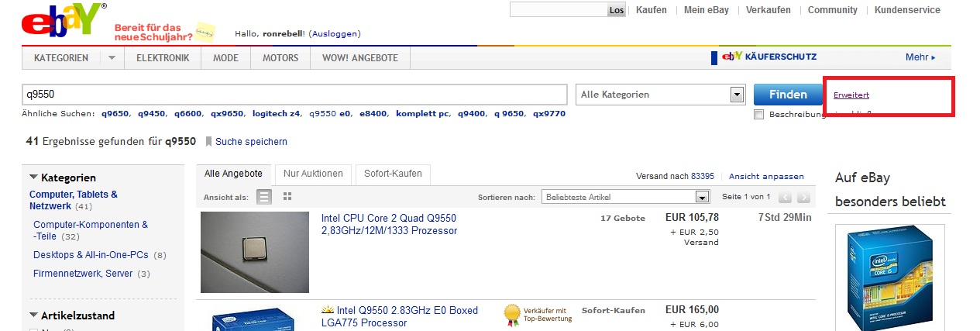This screenshot has width=980, height=331.
Task: Select the Nur Auktionen tab
Action: coord(313,174)
